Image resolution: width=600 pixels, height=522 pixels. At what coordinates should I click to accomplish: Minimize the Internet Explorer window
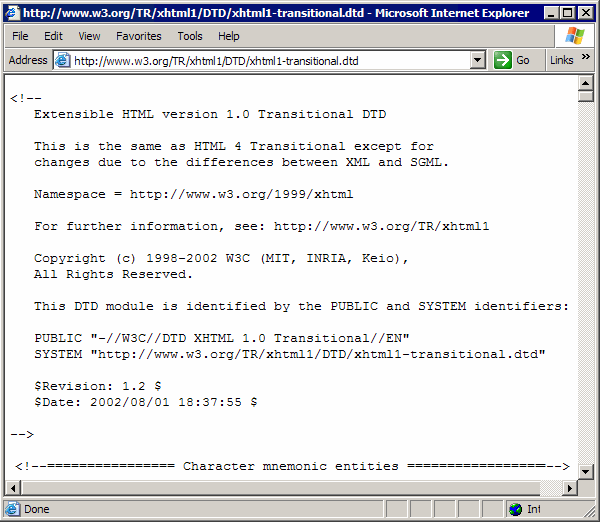tap(551, 13)
